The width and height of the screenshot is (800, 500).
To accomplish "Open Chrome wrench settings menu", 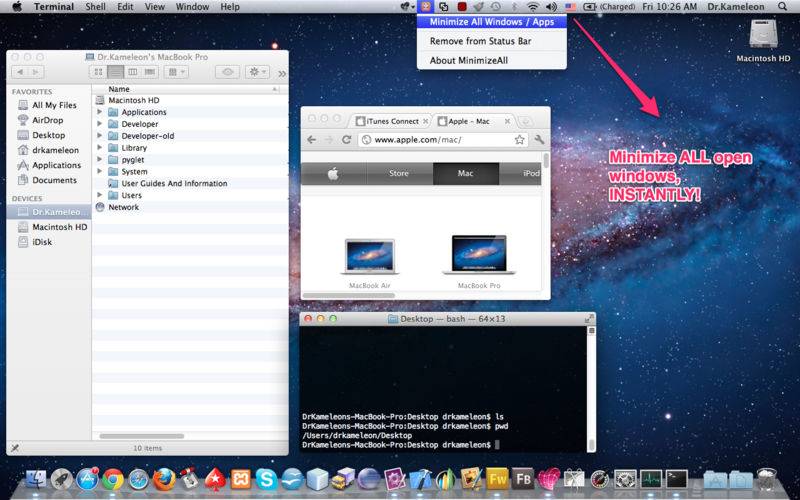I will tap(539, 139).
